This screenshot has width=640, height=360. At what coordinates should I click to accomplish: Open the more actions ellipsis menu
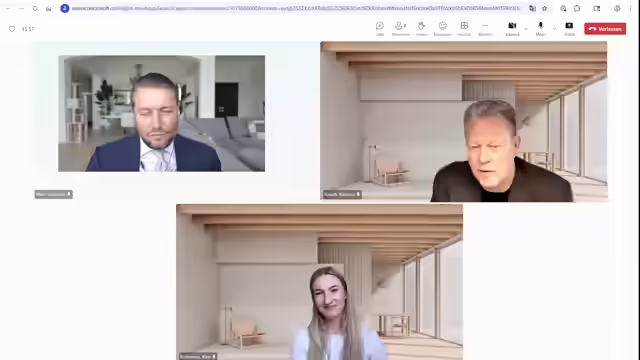(x=485, y=29)
